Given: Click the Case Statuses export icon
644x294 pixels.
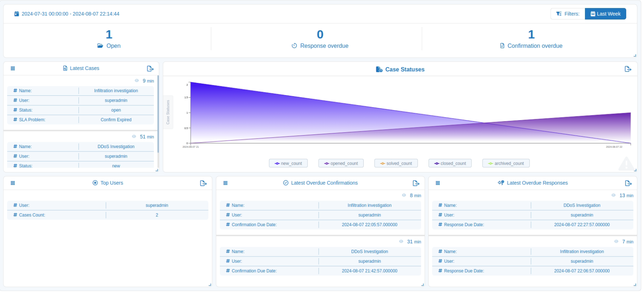Looking at the screenshot, I should click(x=628, y=69).
